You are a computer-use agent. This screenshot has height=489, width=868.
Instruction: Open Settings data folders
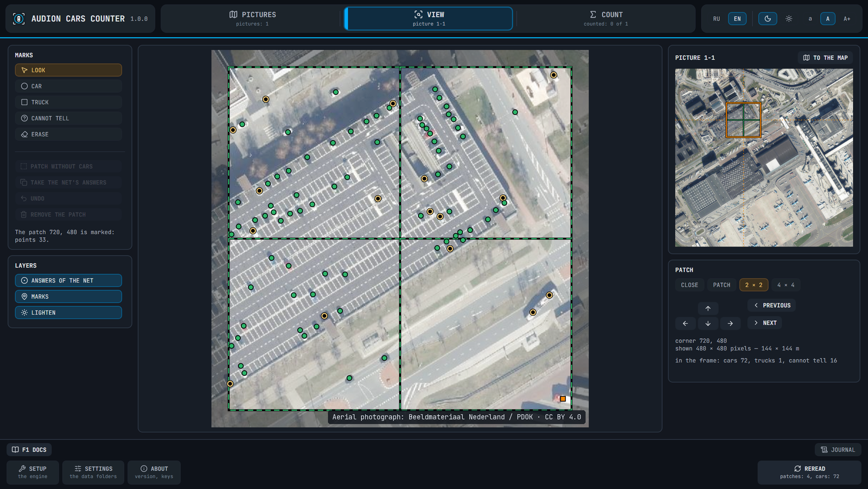(x=93, y=472)
